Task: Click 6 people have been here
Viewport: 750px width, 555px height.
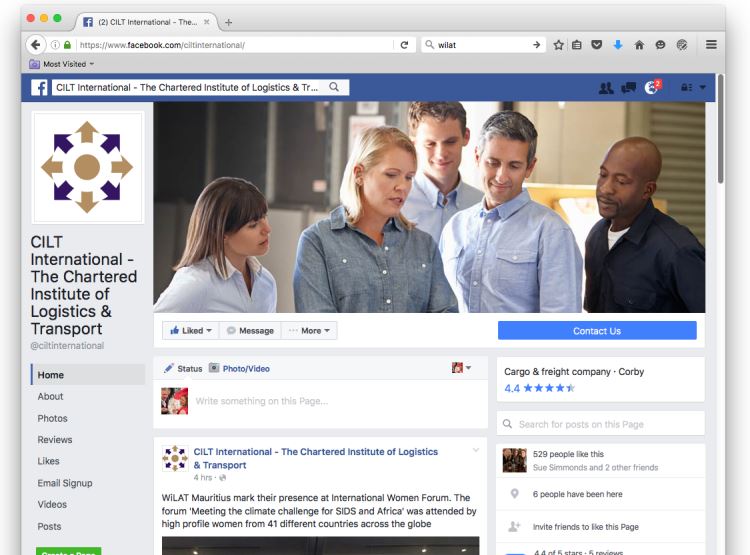Action: (577, 494)
